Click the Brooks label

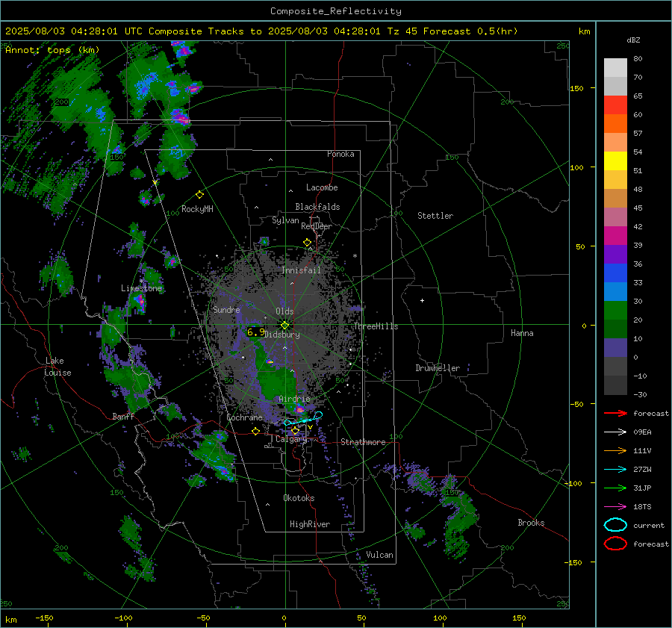(531, 523)
